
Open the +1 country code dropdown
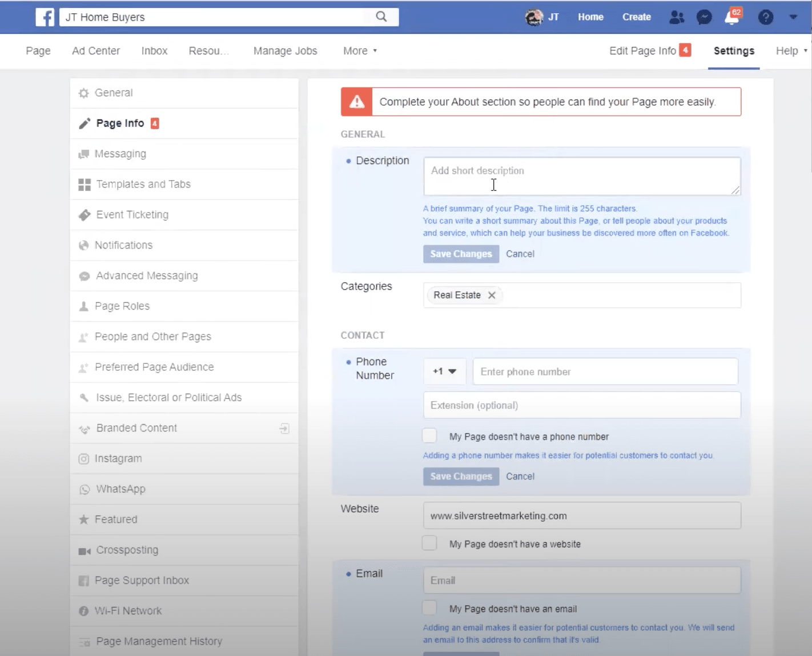tap(444, 371)
